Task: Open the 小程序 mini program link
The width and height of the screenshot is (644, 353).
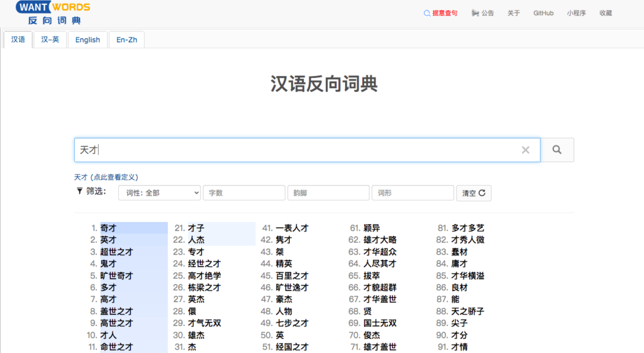Action: [576, 13]
